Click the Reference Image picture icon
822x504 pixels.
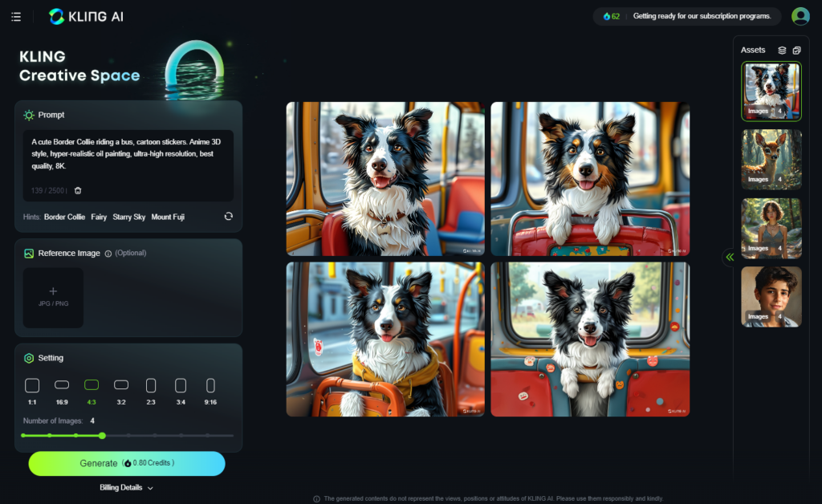(29, 254)
